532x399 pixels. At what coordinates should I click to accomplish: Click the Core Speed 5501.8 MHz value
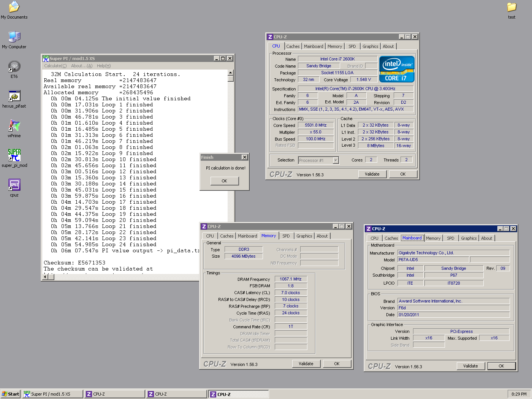click(316, 125)
